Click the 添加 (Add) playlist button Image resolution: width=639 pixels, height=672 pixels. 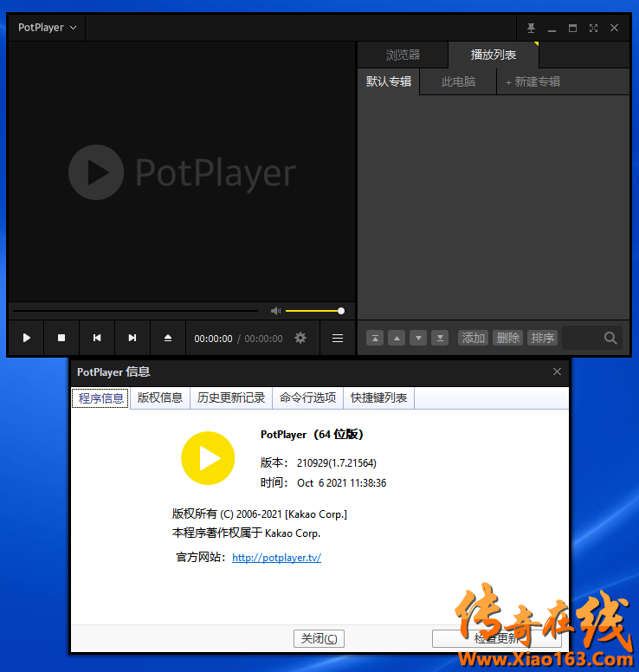click(x=473, y=338)
